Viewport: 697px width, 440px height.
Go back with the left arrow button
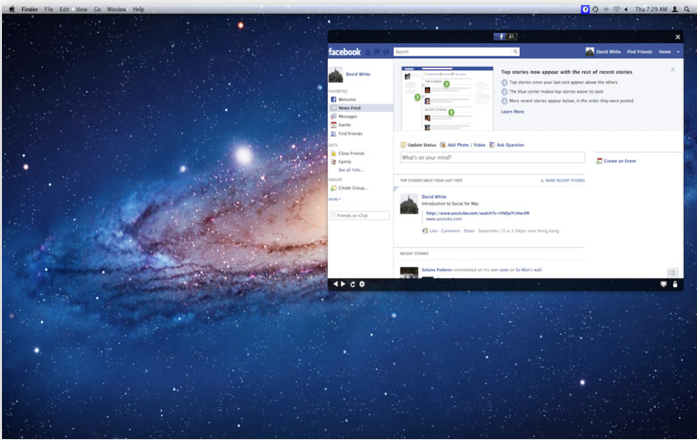click(336, 284)
